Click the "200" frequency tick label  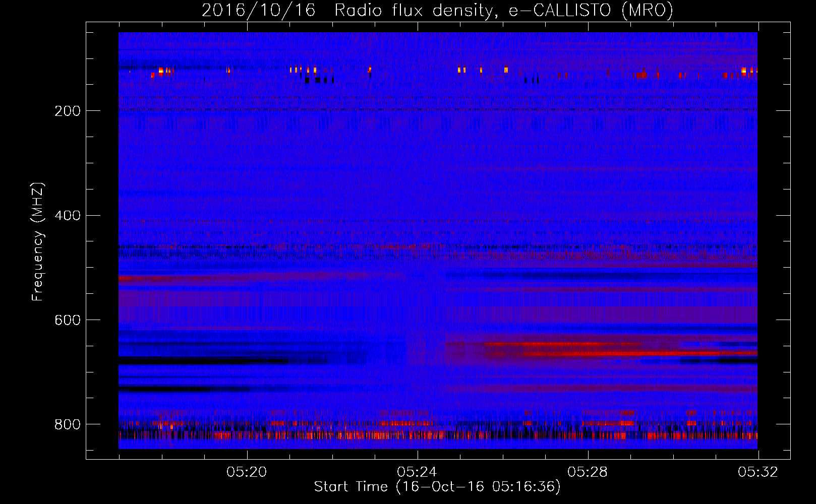point(68,111)
